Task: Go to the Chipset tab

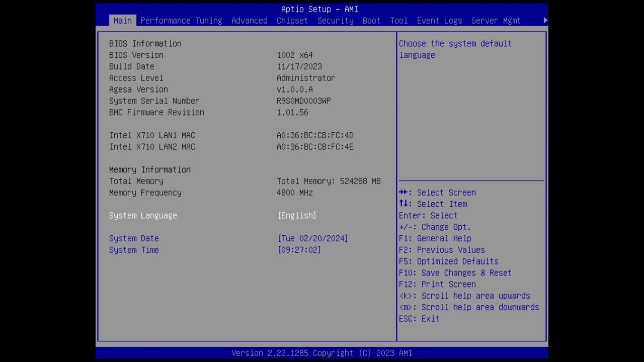Action: (292, 21)
